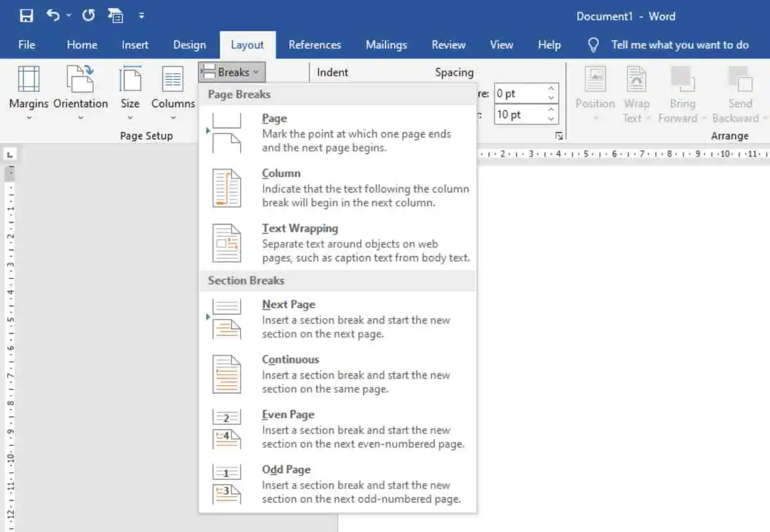Switch to the Design tab

tap(189, 44)
